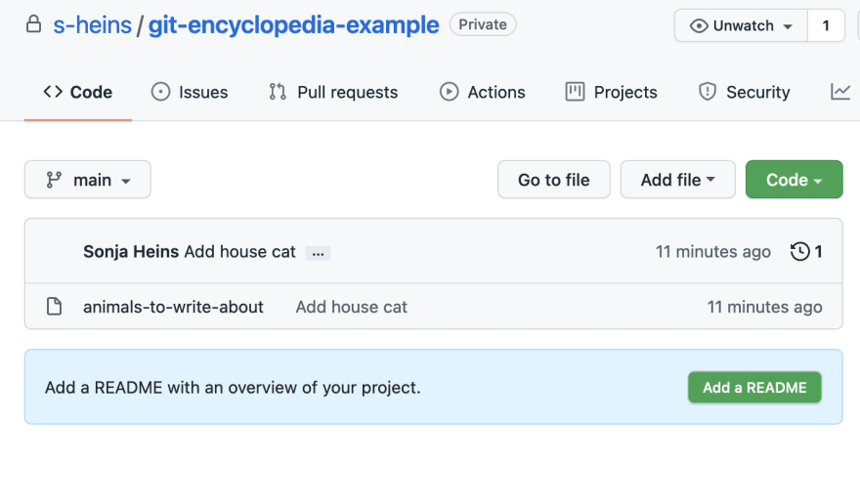Expand the main branch dropdown
860x504 pixels.
88,180
